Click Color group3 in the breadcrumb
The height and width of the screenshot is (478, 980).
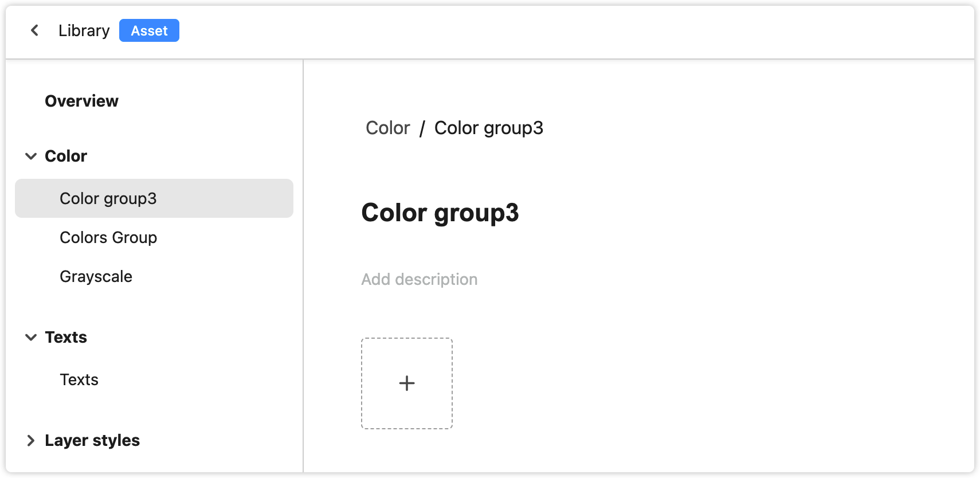(489, 128)
